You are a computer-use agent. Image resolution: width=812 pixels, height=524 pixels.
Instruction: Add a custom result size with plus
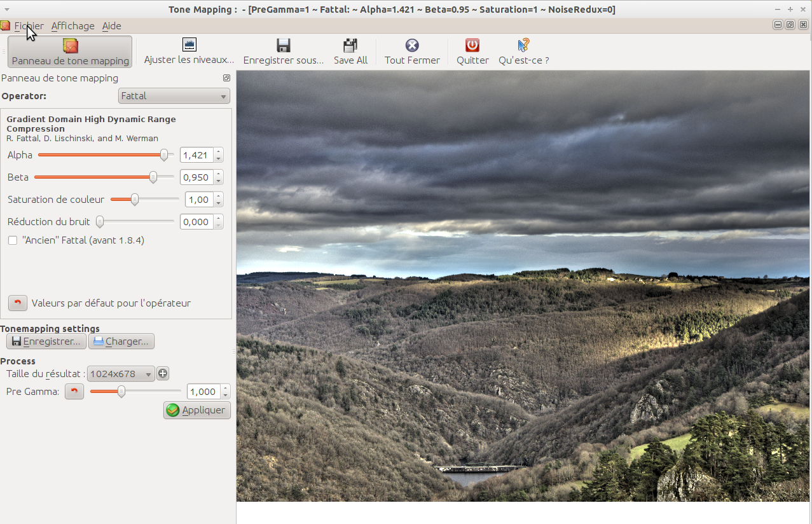[163, 373]
